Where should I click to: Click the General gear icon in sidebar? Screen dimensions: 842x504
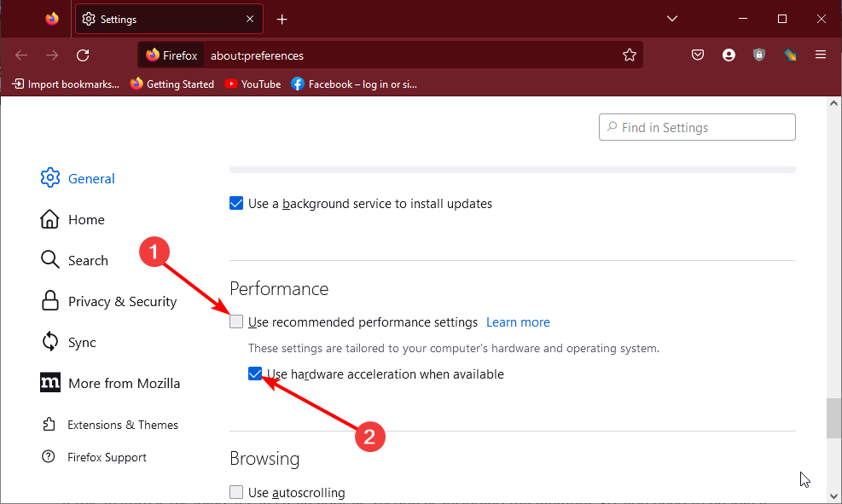click(x=50, y=177)
